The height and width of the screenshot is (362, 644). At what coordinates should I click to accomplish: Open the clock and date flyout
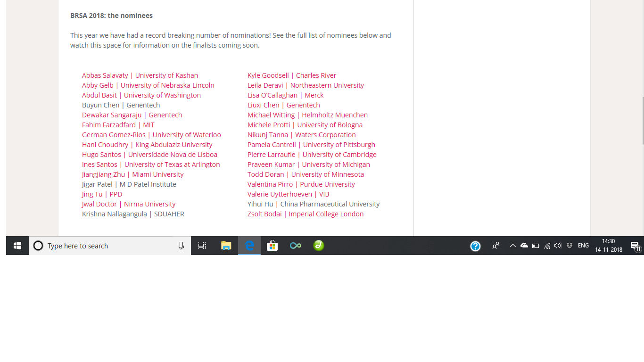(608, 246)
